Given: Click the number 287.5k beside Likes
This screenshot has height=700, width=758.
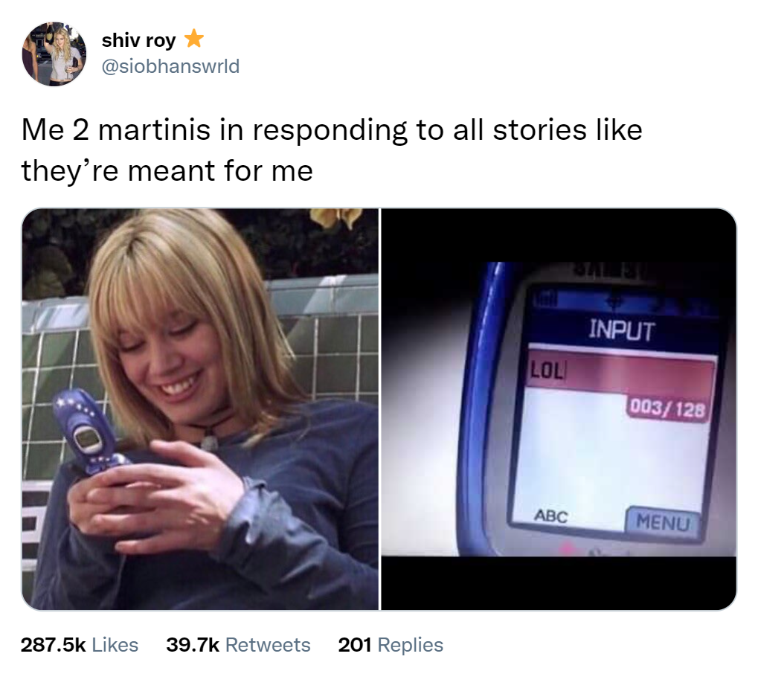Looking at the screenshot, I should click(x=53, y=645).
